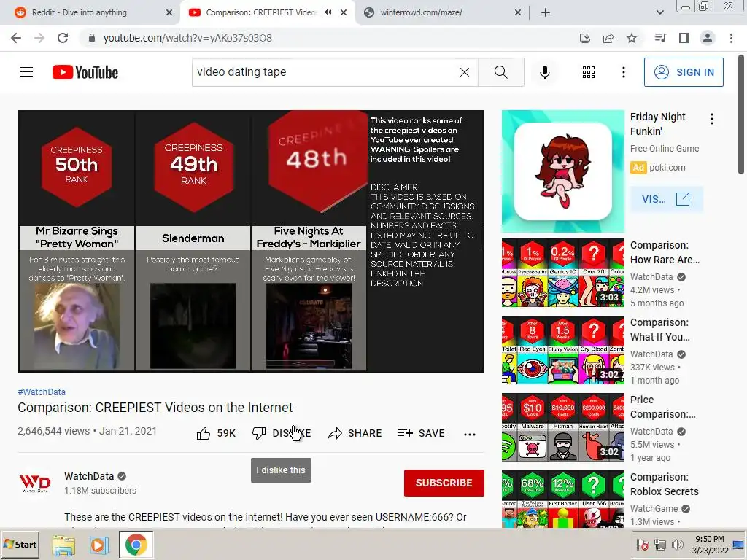Click the 'poki.com' advertiser link
The height and width of the screenshot is (560, 747).
[667, 168]
